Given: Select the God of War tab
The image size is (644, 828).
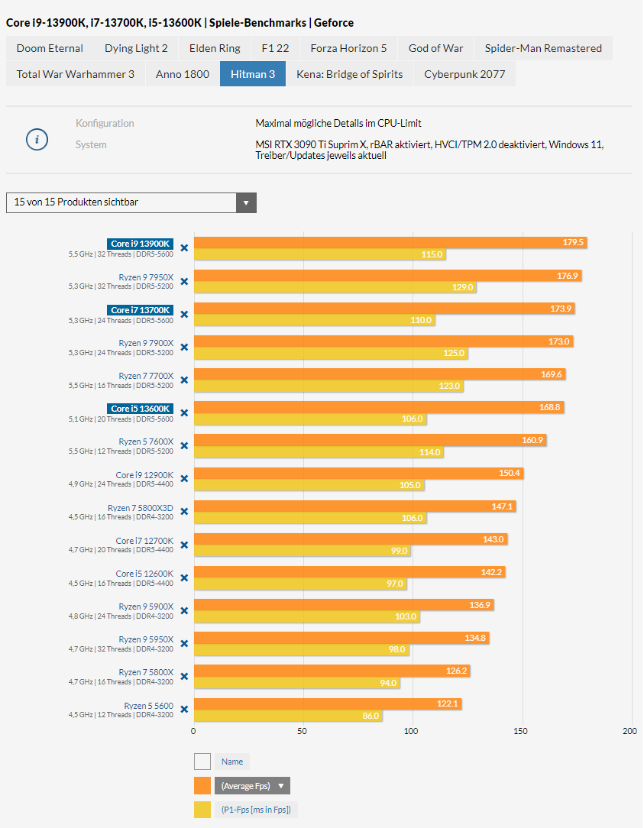Looking at the screenshot, I should click(436, 48).
